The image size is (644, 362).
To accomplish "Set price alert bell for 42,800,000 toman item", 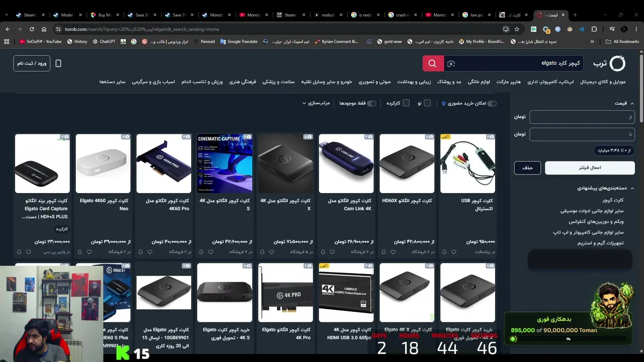I will 383,252.
